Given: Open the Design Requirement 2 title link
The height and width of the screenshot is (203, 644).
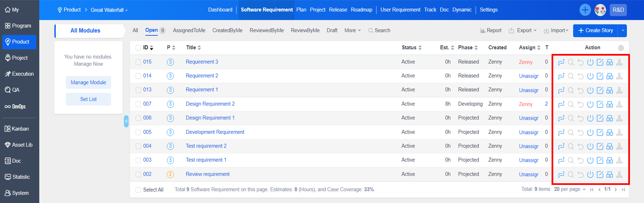Looking at the screenshot, I should pos(210,104).
